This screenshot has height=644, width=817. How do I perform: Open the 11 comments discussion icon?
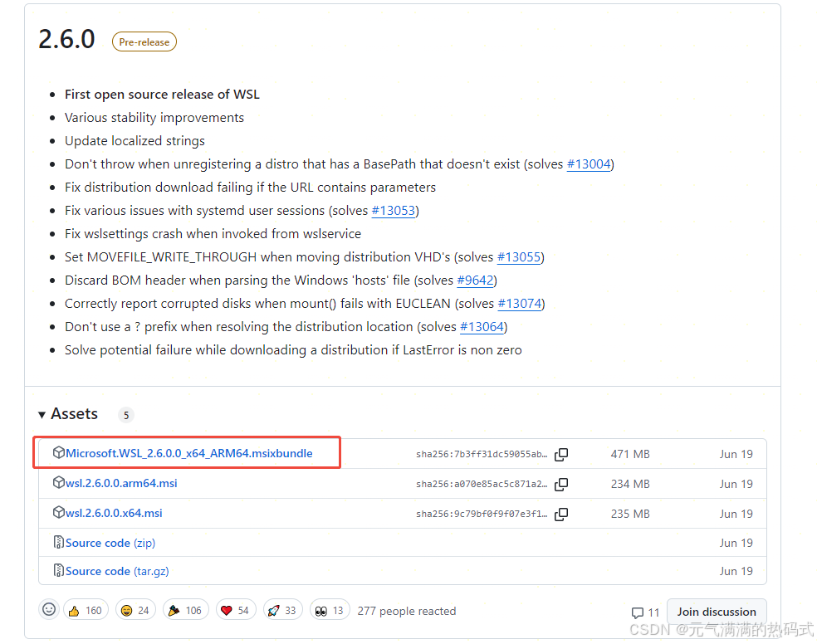[645, 612]
